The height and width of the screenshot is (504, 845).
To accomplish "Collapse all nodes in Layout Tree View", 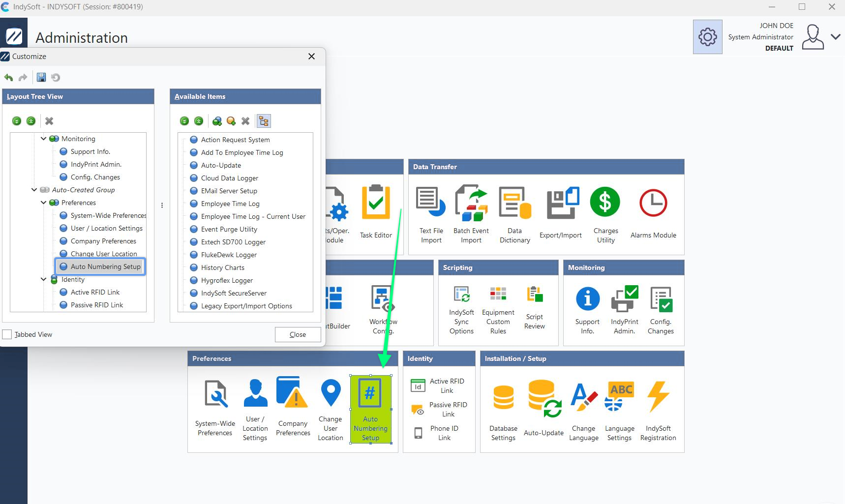I will coord(31,121).
